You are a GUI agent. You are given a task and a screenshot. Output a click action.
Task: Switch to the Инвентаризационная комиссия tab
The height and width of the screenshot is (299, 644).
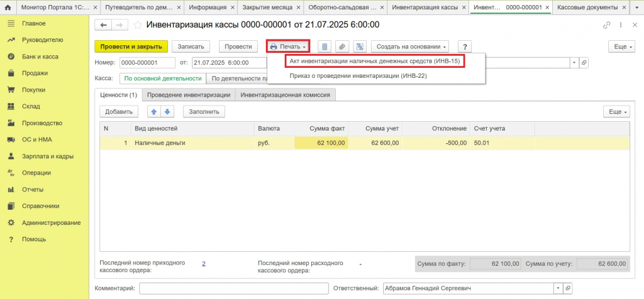286,95
